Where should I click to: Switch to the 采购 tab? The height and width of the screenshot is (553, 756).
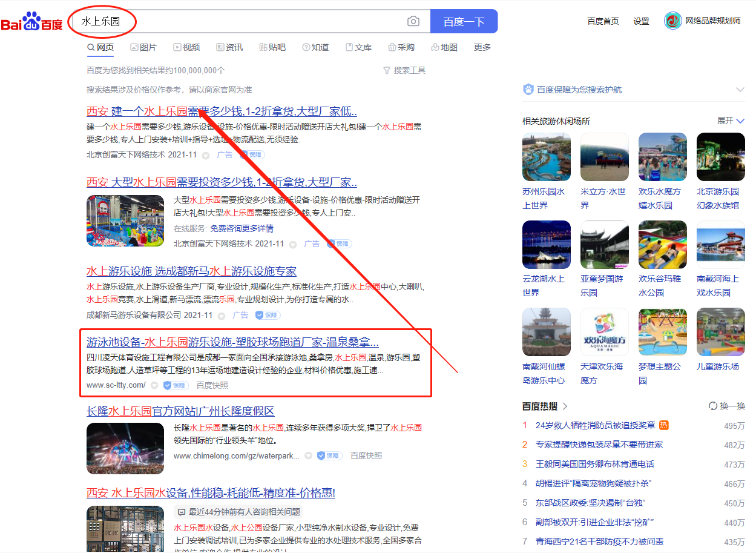[x=401, y=47]
